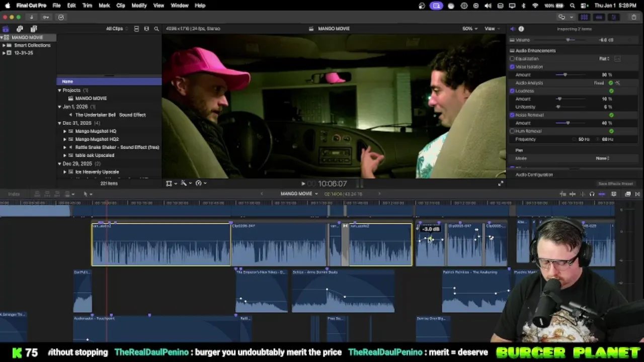Show or hide the inspector panel button
The height and width of the screenshot is (362, 644).
[613, 17]
